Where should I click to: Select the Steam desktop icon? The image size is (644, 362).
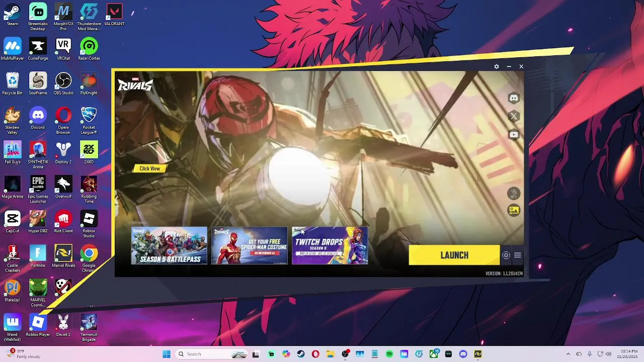(13, 15)
